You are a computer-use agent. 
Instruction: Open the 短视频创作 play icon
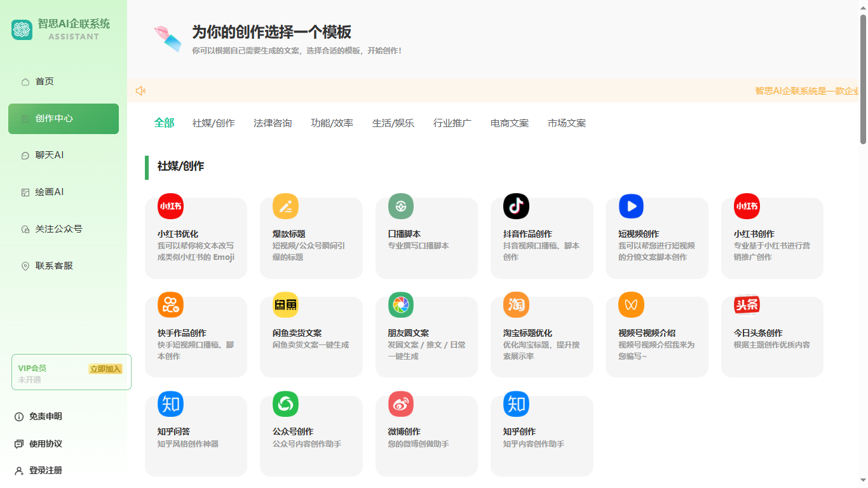click(631, 206)
